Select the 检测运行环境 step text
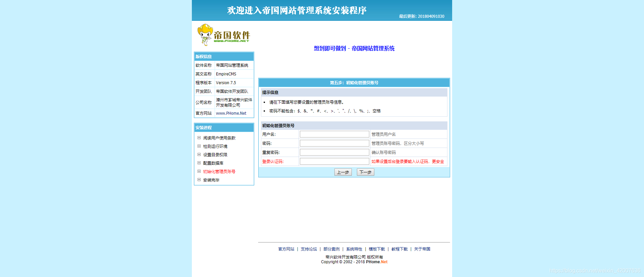 pyautogui.click(x=215, y=147)
